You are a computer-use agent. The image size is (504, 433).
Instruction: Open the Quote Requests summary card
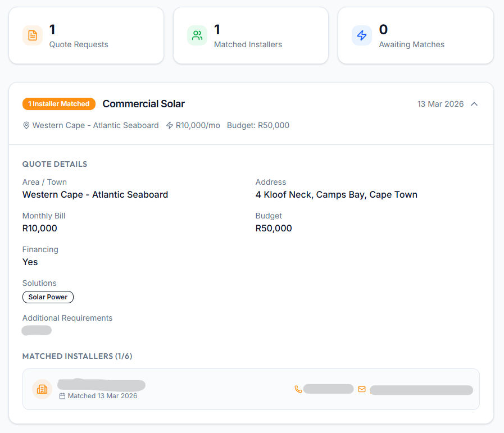point(86,35)
